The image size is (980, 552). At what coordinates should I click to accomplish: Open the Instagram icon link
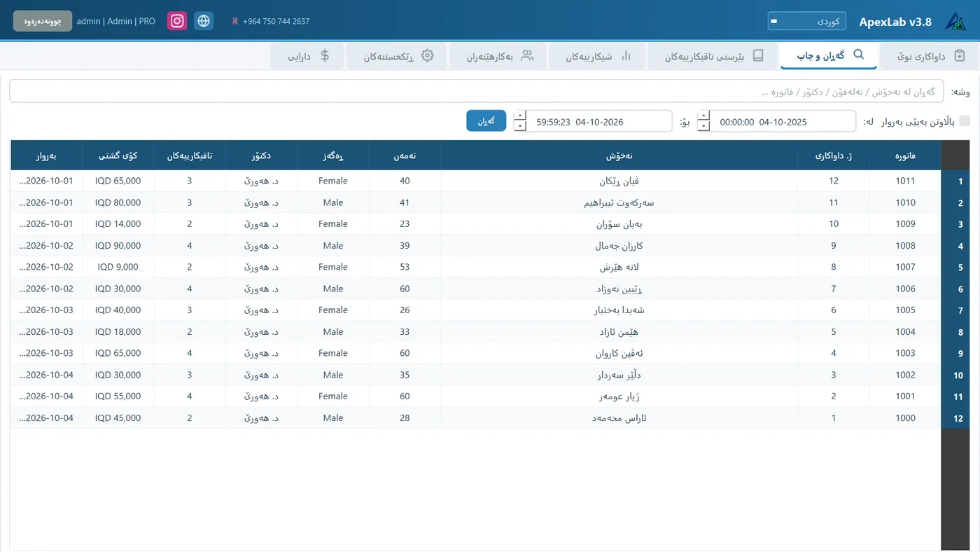178,21
